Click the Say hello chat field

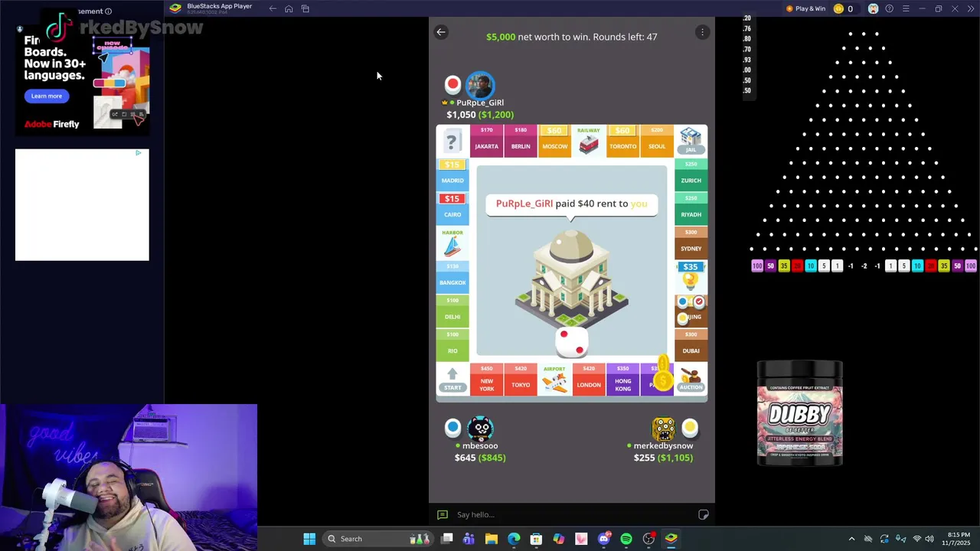coord(567,514)
